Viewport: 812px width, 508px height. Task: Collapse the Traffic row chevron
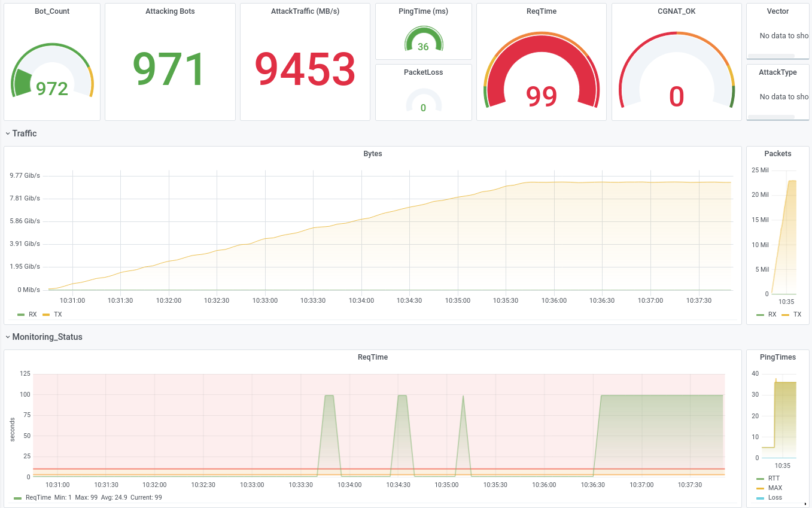tap(7, 133)
